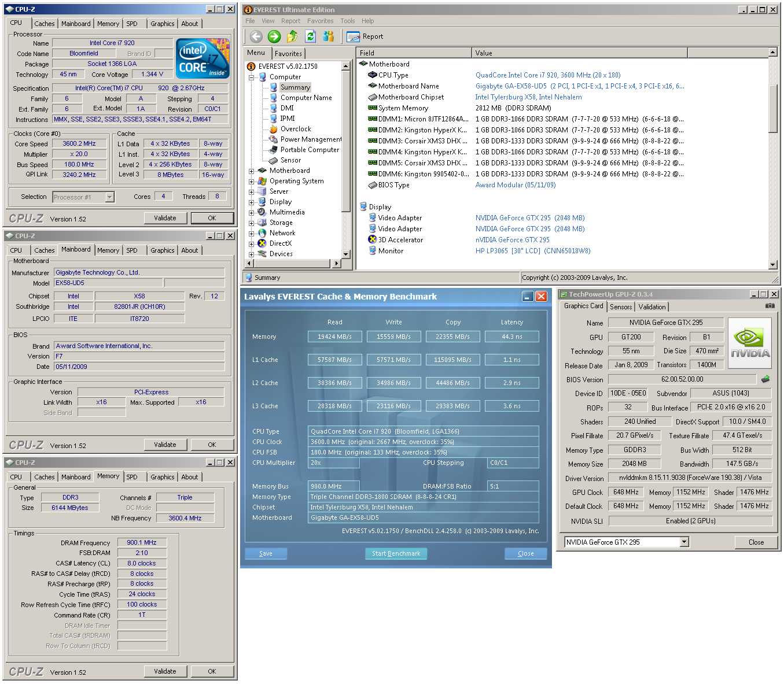This screenshot has height=684, width=784.
Task: Select the Network node in EVEREST tree
Action: 276,233
